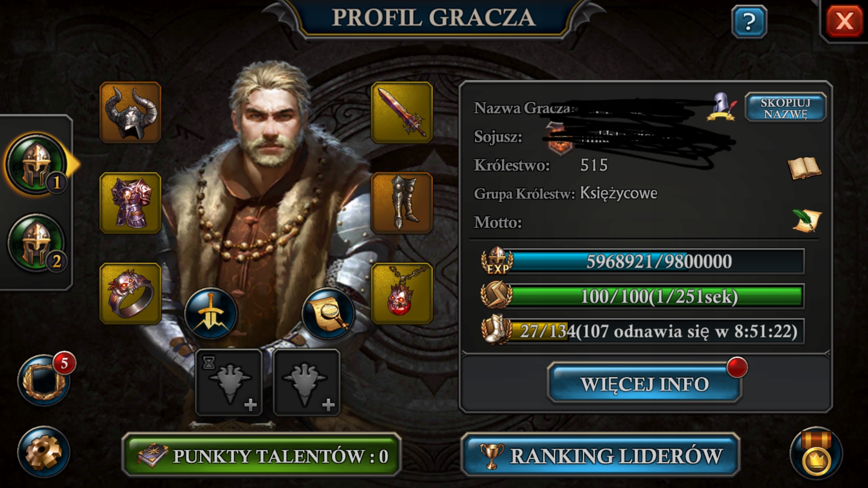The width and height of the screenshot is (868, 488).
Task: Click the Skopiuj Nazwę button
Action: click(x=785, y=108)
